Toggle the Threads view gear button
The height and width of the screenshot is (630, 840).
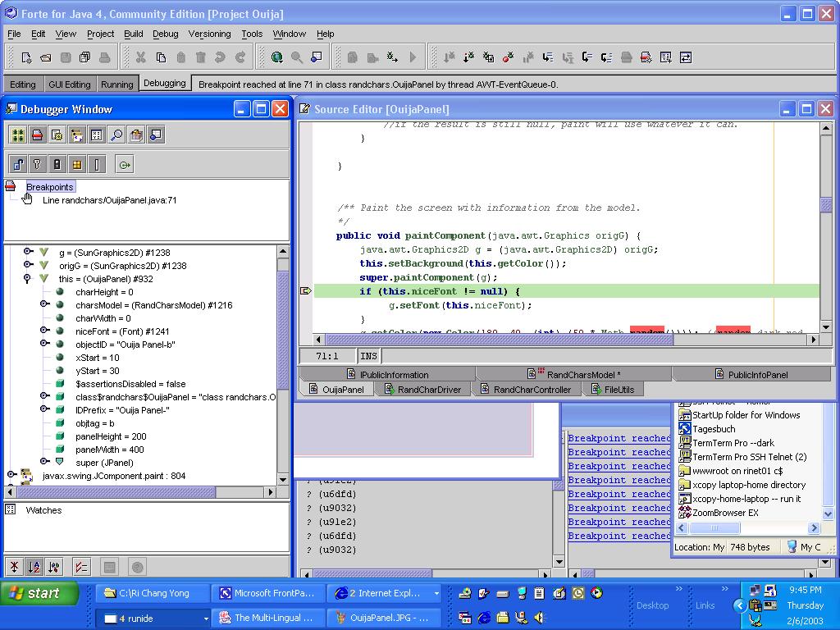tap(57, 135)
